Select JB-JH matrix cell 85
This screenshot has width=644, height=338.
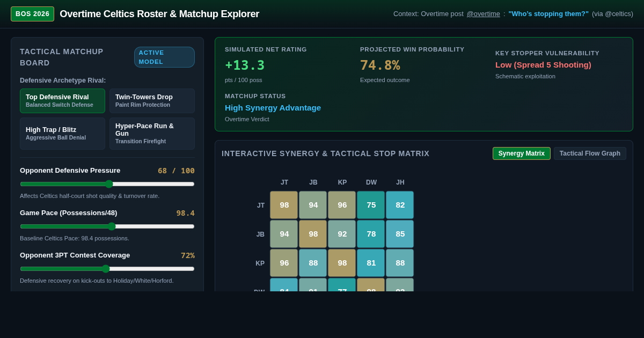click(400, 234)
